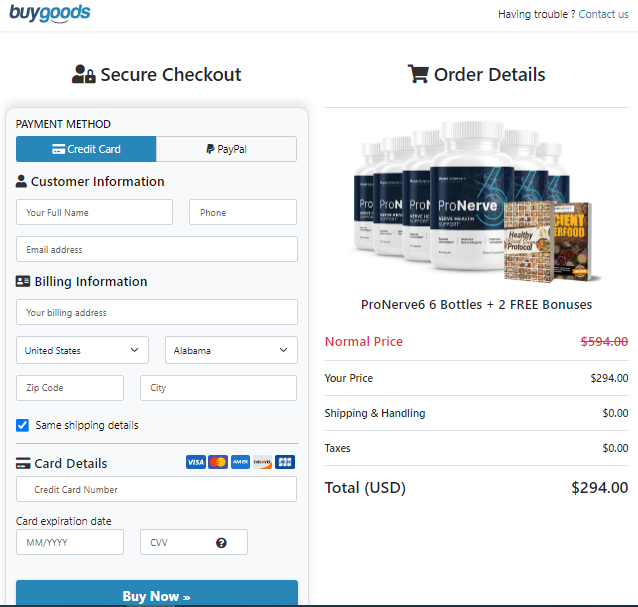Switch to the PayPal payment tab
Viewport: 638px width, 607px height.
pyautogui.click(x=226, y=149)
